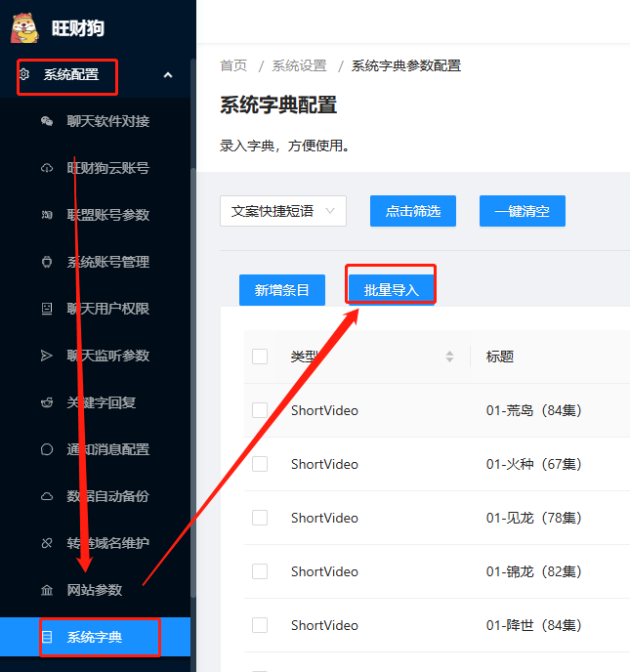Click the 聊天监听参数 paper plane icon

coord(47,357)
